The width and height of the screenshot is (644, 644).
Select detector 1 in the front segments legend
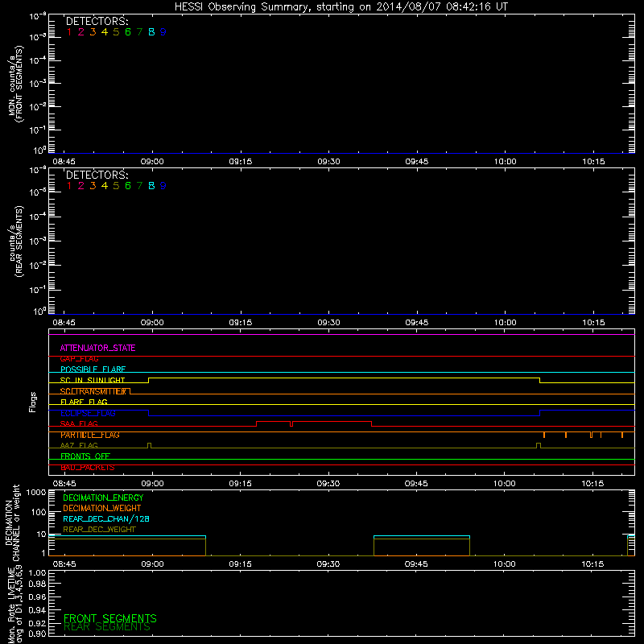69,32
